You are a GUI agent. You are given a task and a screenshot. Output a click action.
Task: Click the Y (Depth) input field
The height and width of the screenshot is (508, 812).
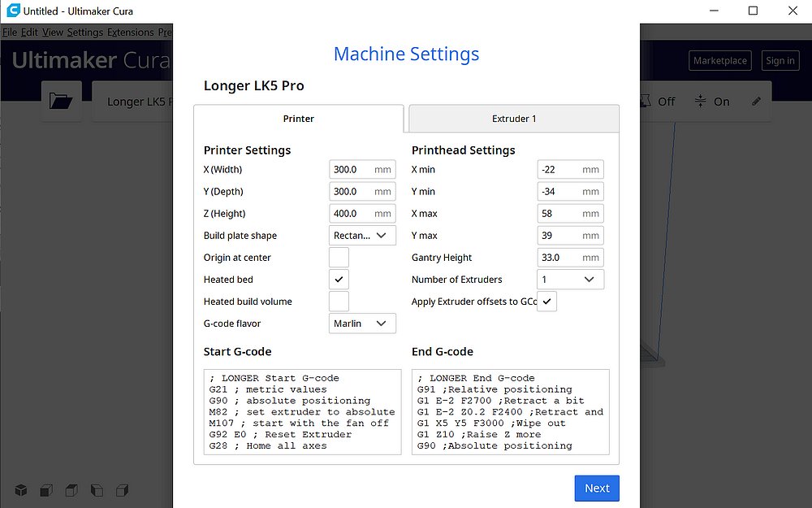(362, 191)
